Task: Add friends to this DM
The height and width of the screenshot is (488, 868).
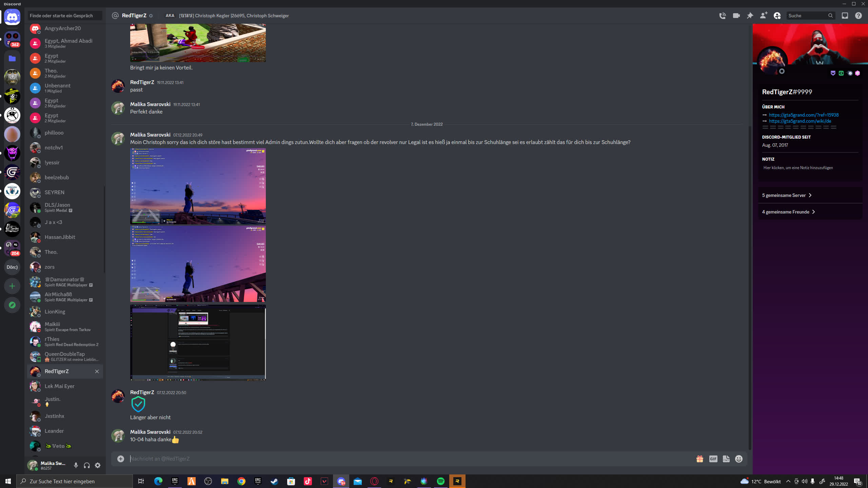Action: (764, 16)
